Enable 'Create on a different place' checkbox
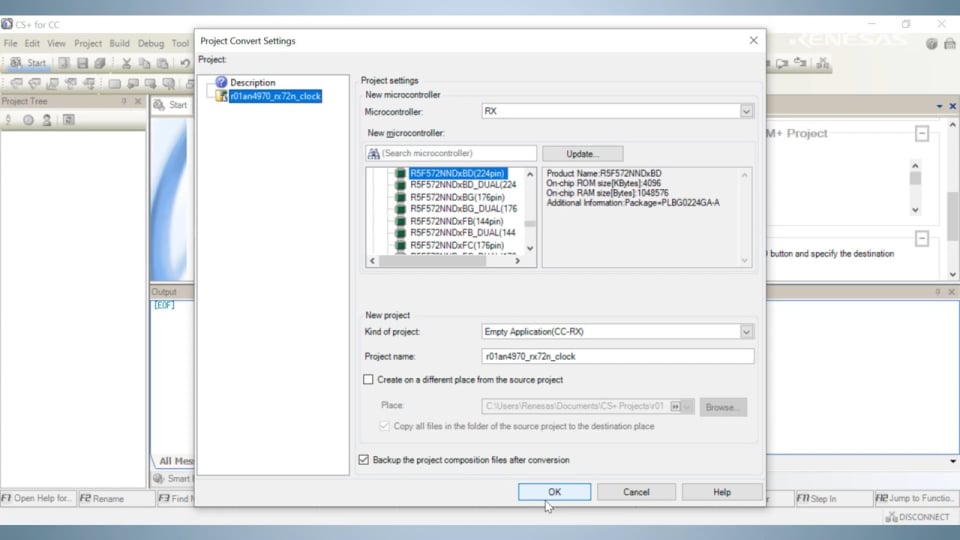The width and height of the screenshot is (960, 540). tap(368, 380)
